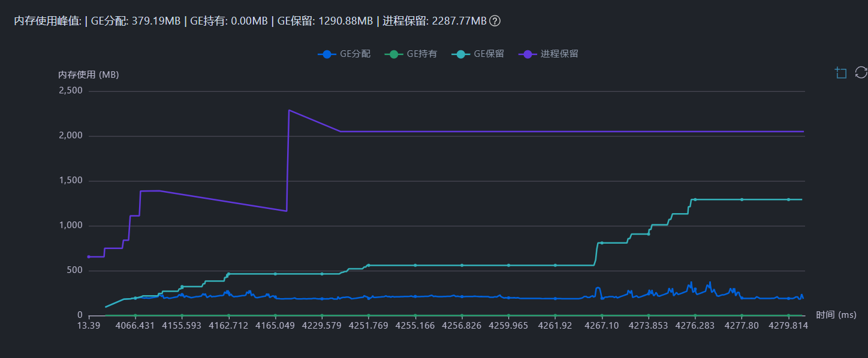Click the 4066.431 x-axis label
Viewport: 868px width, 358px height.
point(135,326)
